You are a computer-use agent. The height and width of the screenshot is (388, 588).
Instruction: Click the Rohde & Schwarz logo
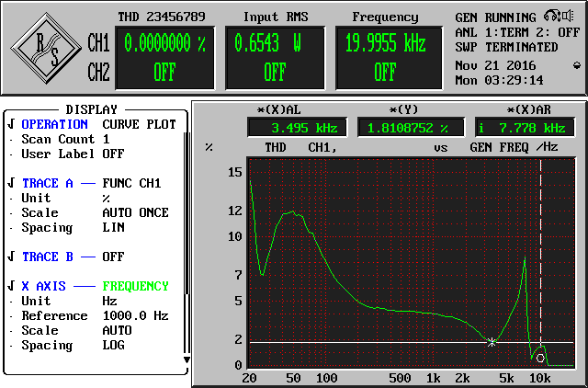pyautogui.click(x=46, y=49)
